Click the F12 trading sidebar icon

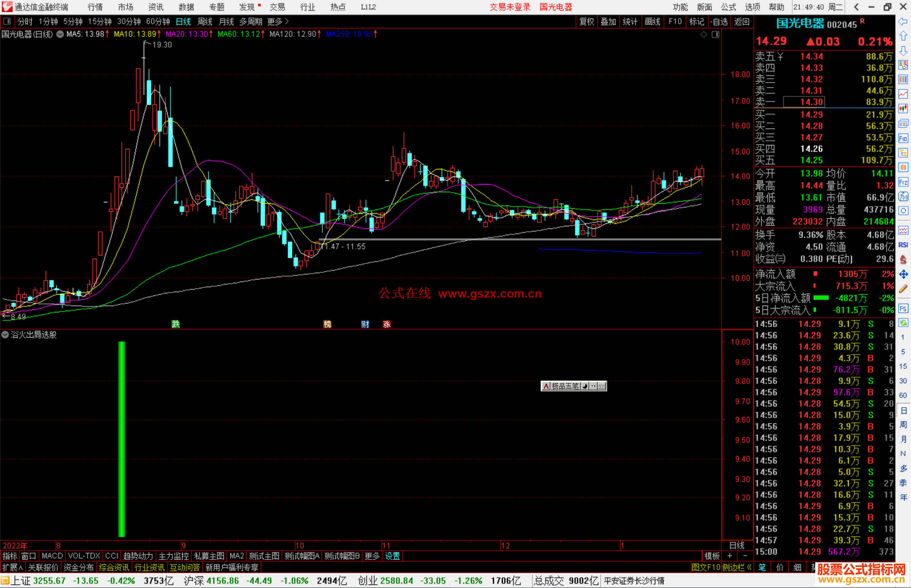[x=903, y=182]
